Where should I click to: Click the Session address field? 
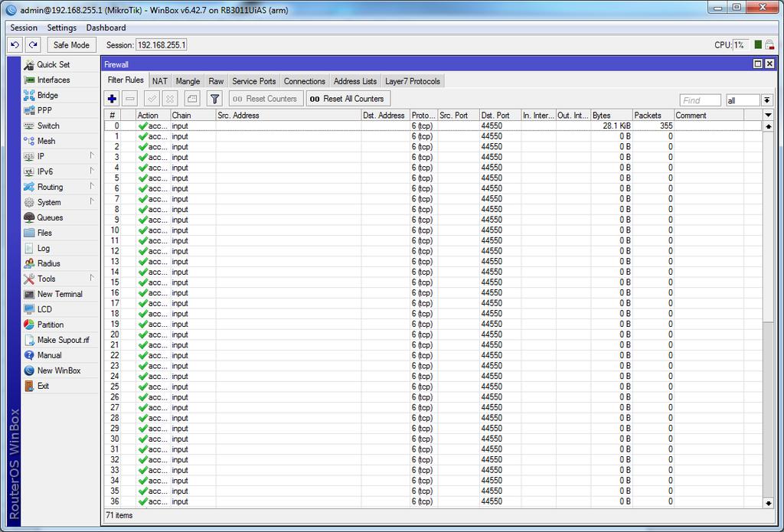tap(162, 45)
